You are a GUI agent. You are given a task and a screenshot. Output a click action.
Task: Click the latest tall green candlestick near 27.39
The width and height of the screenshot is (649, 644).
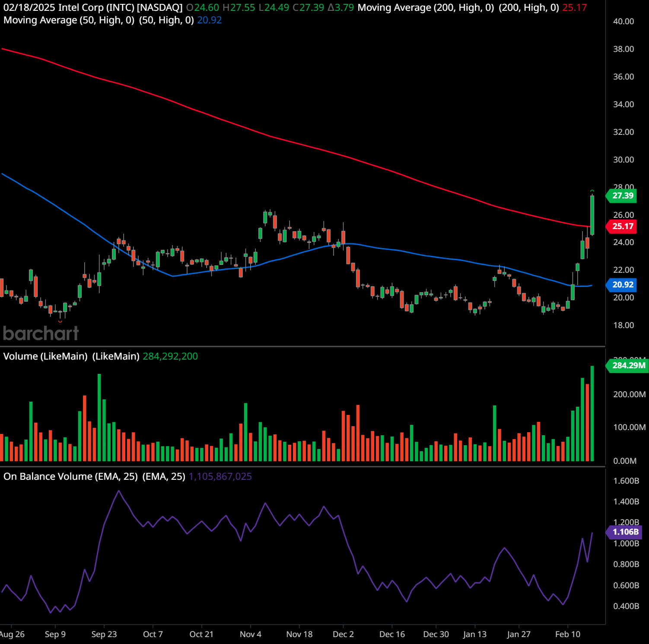coord(592,215)
